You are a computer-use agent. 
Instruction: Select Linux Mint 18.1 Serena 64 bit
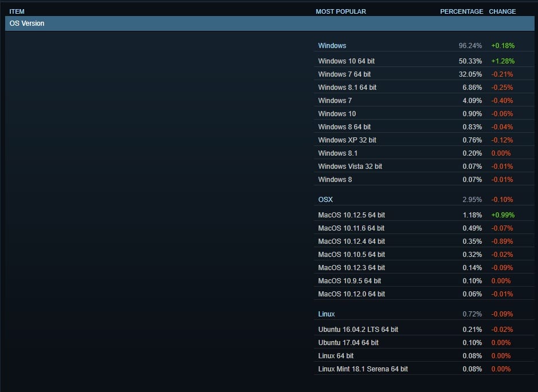(x=363, y=369)
